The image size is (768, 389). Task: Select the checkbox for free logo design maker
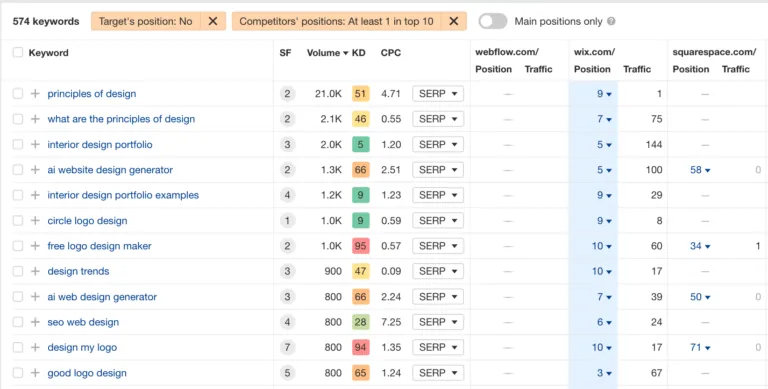18,246
